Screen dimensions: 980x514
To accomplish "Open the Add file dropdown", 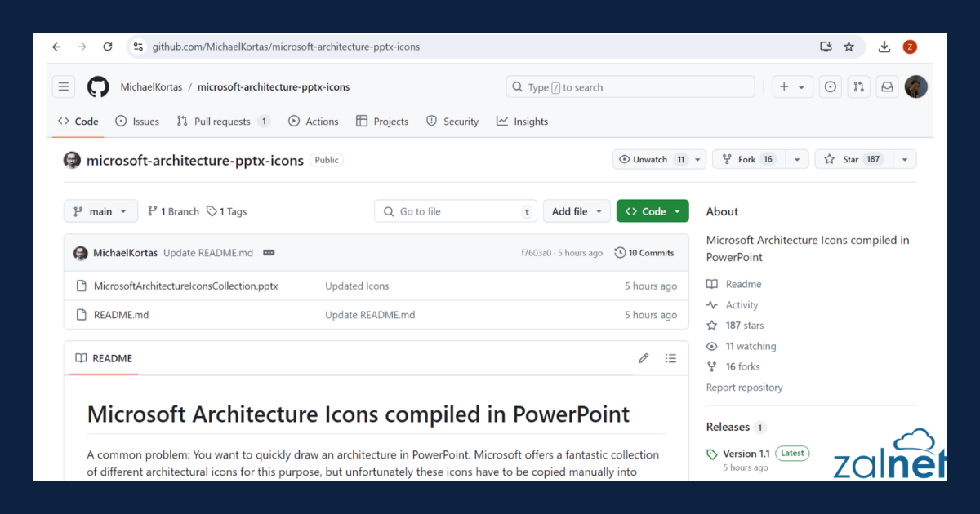I will point(577,211).
